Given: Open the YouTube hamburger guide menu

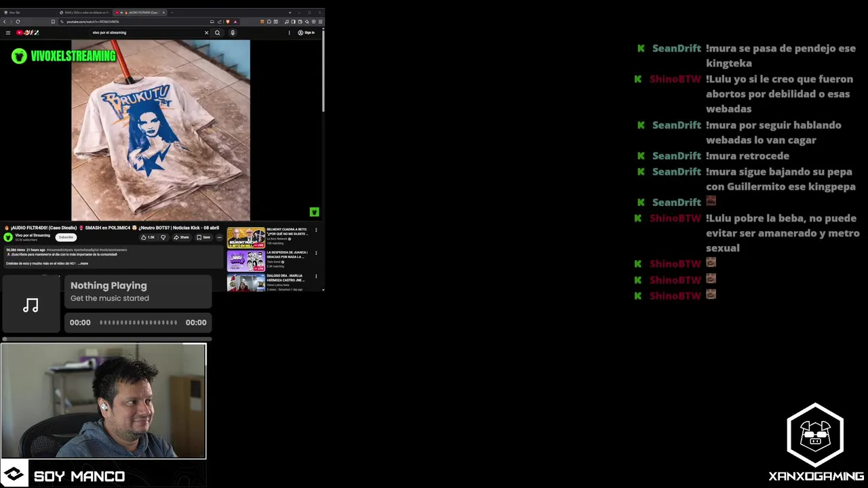Looking at the screenshot, I should pyautogui.click(x=8, y=33).
